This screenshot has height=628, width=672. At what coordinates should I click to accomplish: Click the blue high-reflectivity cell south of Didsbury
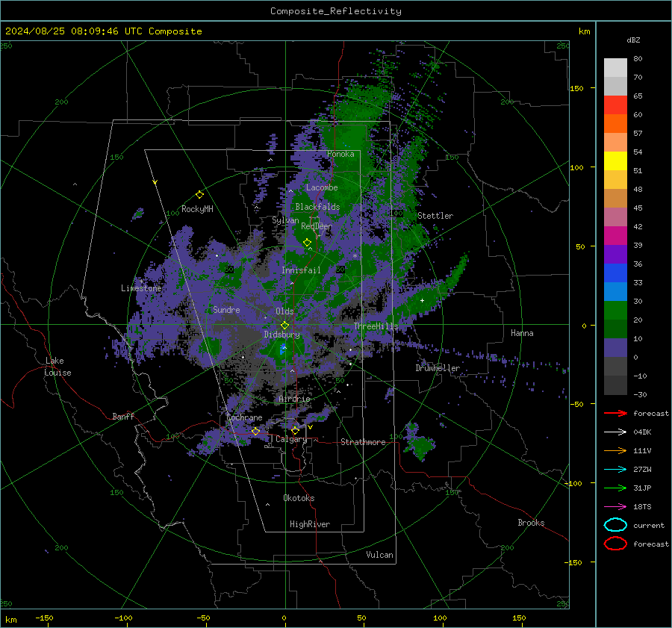pyautogui.click(x=282, y=349)
